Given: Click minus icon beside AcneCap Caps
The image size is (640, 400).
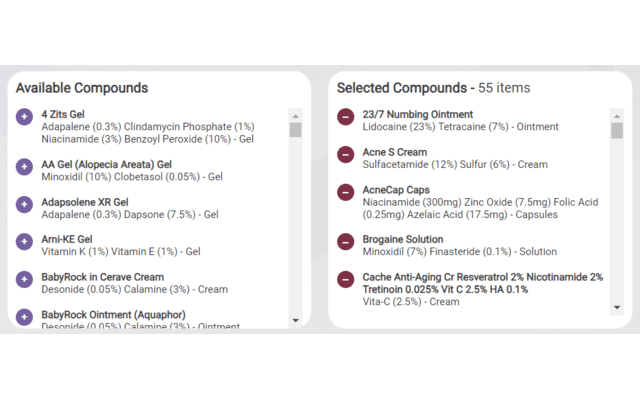Looking at the screenshot, I should tap(345, 192).
